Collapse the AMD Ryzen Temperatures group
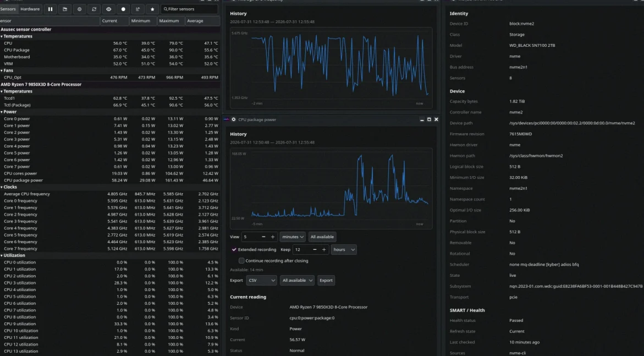Viewport: 644px width, 356px height. click(x=2, y=91)
